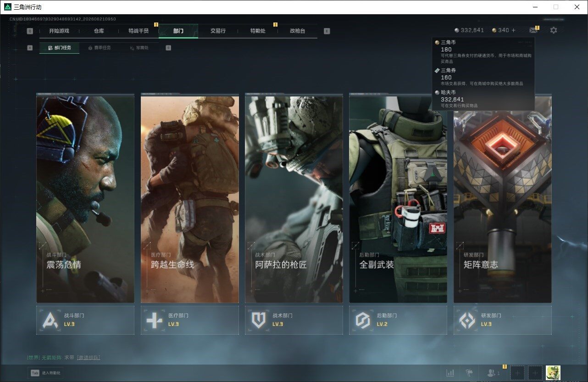Click the gold 三角币 coin icon beside 340
Viewport: 588px width, 382px height.
pos(494,30)
